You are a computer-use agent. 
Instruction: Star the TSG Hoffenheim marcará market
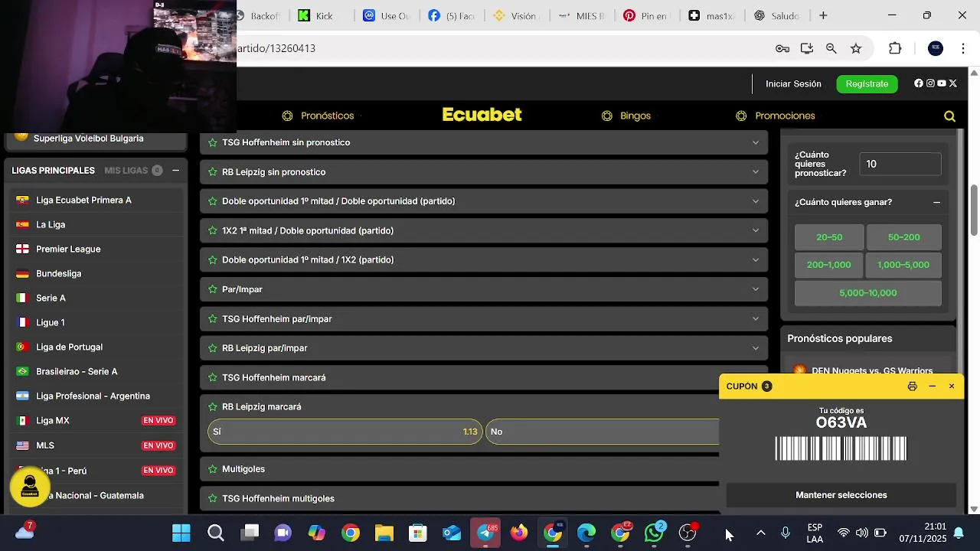[213, 377]
